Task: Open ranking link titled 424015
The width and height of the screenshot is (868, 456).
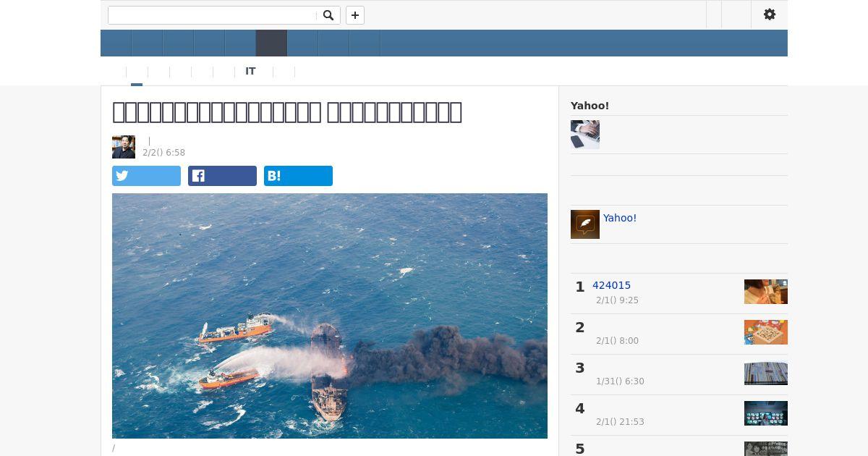Action: coord(611,285)
